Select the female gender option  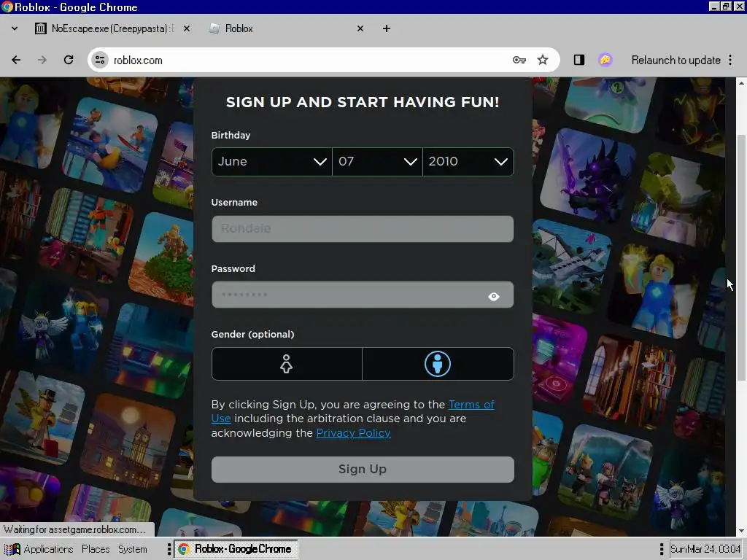pos(287,364)
